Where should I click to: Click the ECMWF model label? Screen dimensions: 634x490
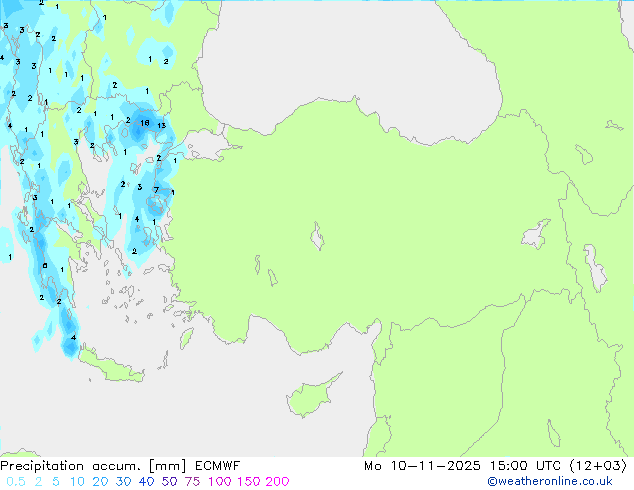pos(218,466)
